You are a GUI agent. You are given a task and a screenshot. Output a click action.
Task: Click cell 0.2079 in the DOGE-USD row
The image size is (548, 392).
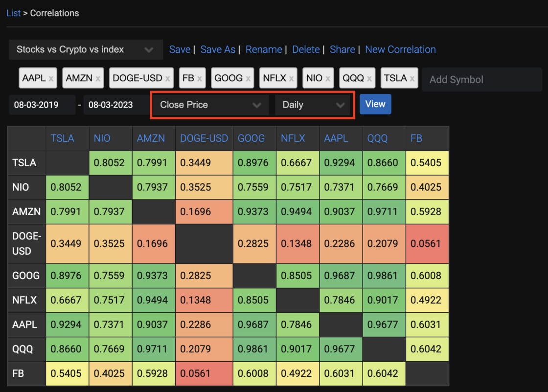pos(384,243)
